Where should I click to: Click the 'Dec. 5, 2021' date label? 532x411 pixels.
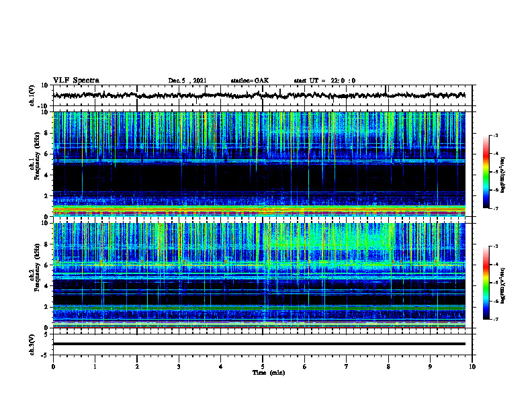(x=187, y=81)
